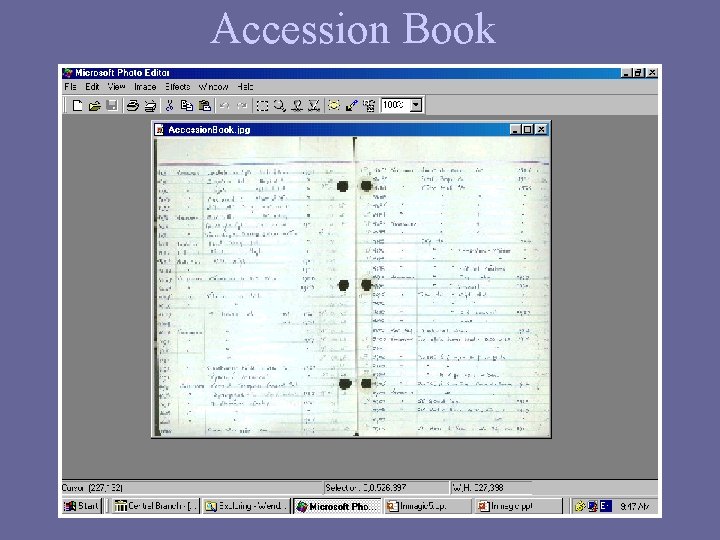The width and height of the screenshot is (720, 540).
Task: Click the Microsoft Photo Editor taskbar button
Action: (337, 506)
